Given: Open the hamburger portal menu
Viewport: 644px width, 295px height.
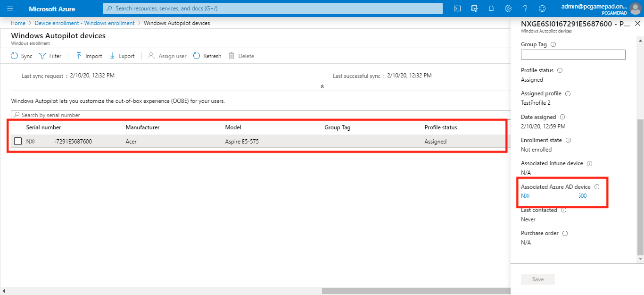Looking at the screenshot, I should (x=10, y=9).
